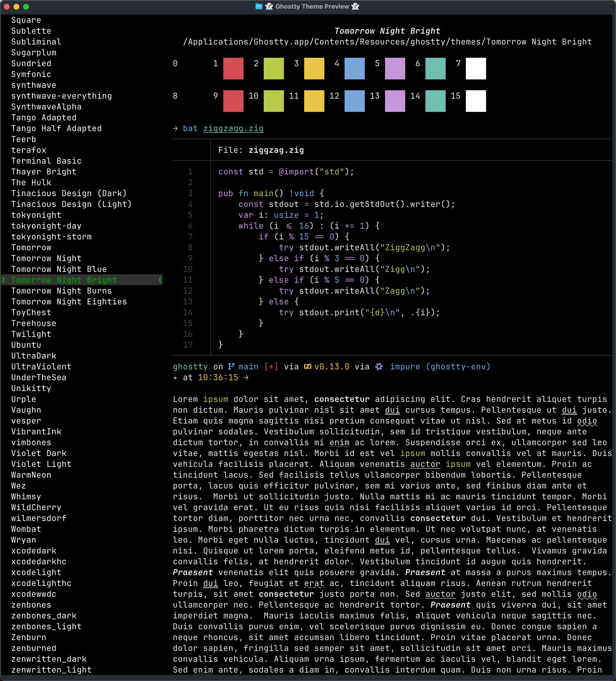Click the ghostty-env text in prompt
Screen dimensions: 616x681
pos(458,366)
